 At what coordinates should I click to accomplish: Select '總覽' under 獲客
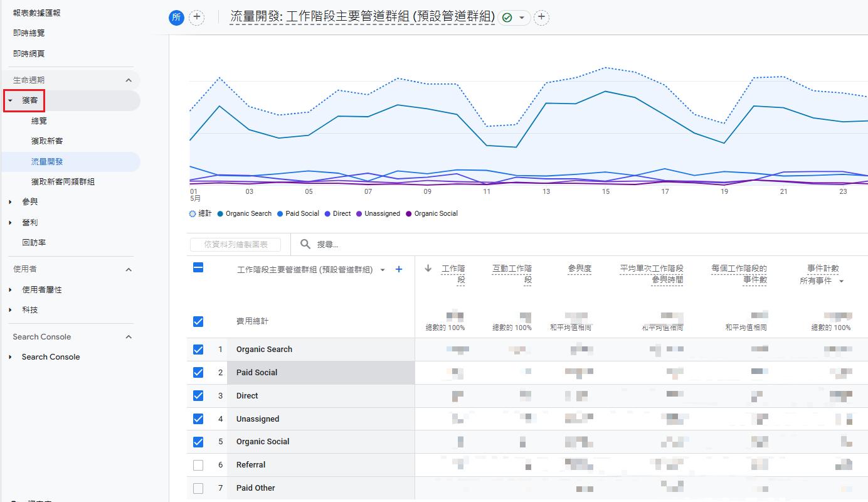click(x=39, y=121)
